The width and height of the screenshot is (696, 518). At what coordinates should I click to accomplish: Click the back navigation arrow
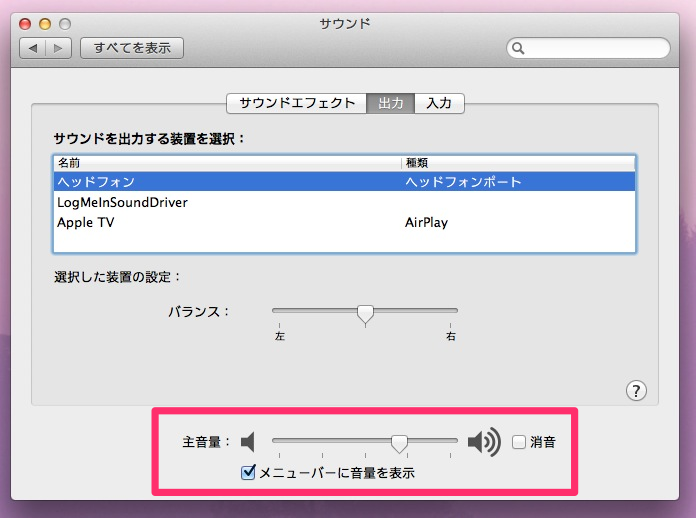click(33, 48)
